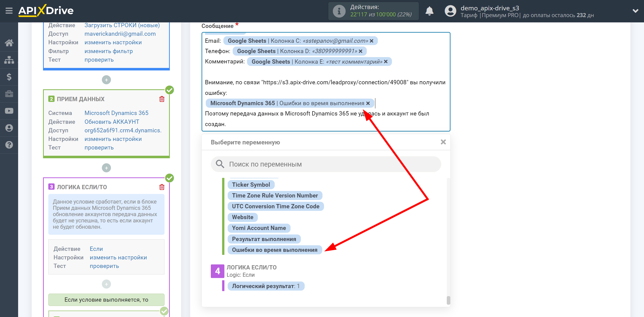Viewport: 644px width, 317px height.
Task: Click the account avatar icon
Action: 450,11
